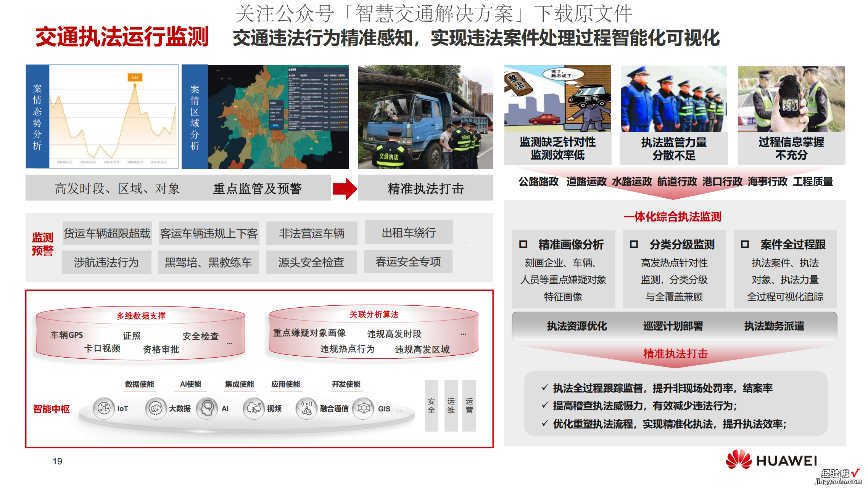
Task: Click the 安全 vertical bar
Action: (431, 405)
